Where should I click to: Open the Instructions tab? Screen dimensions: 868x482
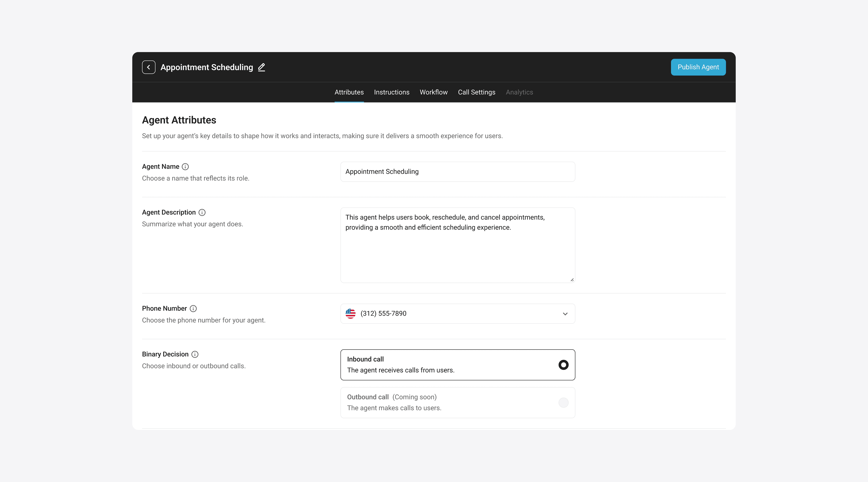(x=391, y=92)
